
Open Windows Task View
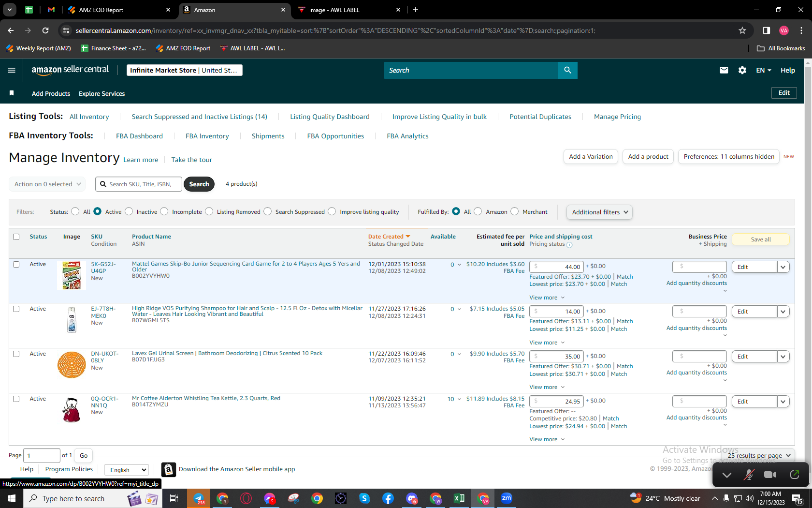(174, 498)
